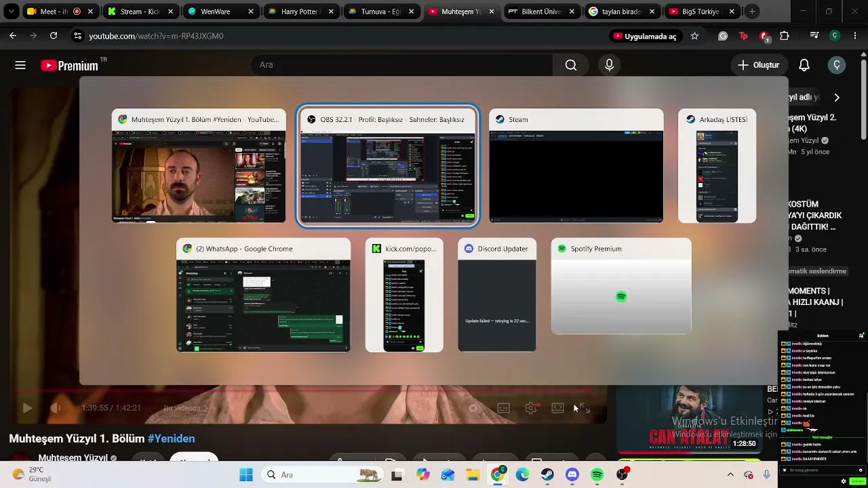Open Microsoft Edge from taskbar
Viewport: 868px width, 488px height.
coord(522,475)
